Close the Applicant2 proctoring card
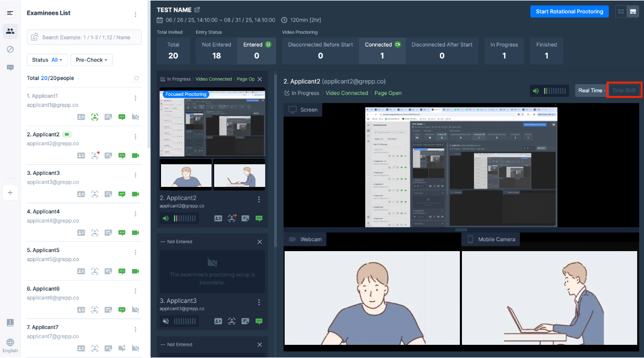The image size is (644, 358). pos(259,79)
